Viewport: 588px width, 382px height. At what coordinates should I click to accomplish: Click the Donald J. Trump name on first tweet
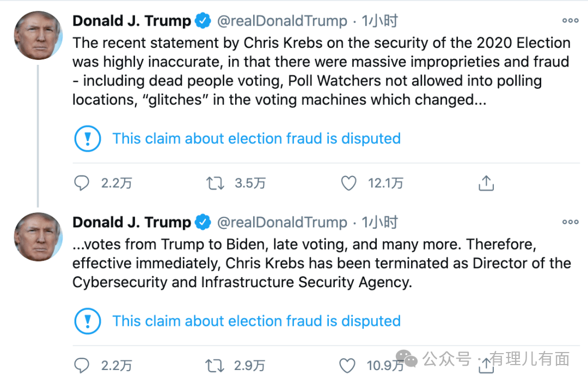pyautogui.click(x=132, y=21)
